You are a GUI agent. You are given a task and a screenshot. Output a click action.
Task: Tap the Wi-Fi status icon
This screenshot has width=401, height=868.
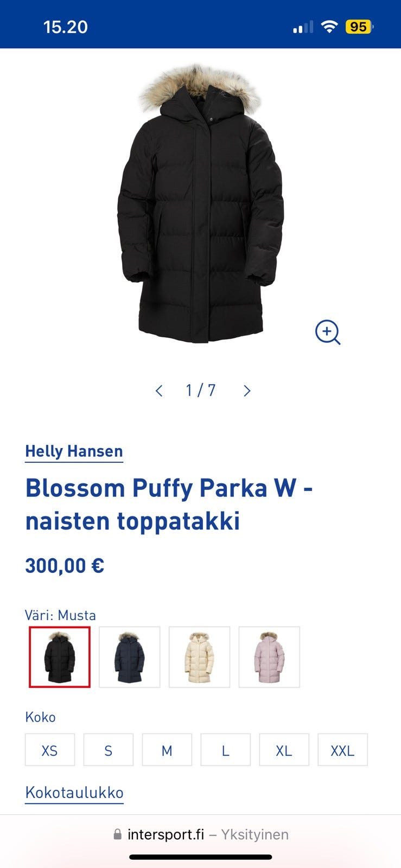coord(329,27)
